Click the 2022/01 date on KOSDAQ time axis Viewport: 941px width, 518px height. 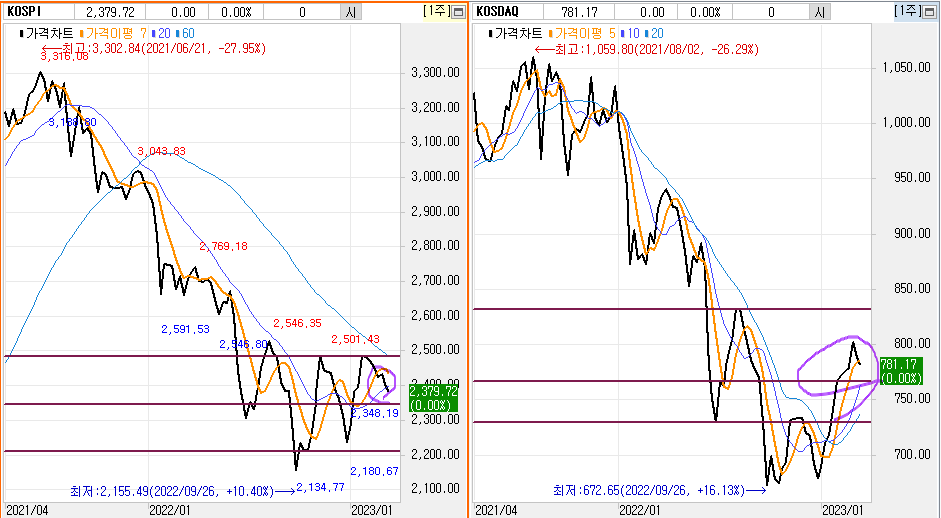coord(640,510)
